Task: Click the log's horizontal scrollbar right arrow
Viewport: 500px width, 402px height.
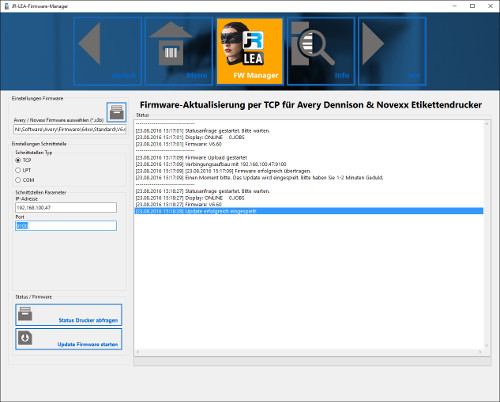Action: pos(480,352)
